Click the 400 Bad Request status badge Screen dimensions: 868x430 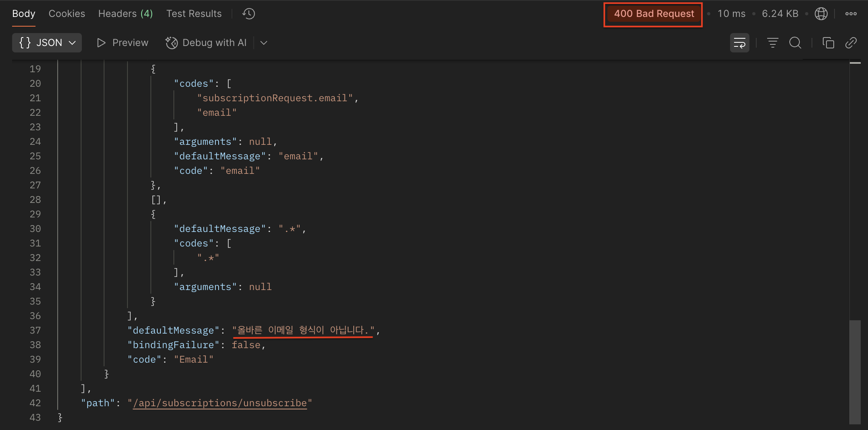(x=653, y=14)
